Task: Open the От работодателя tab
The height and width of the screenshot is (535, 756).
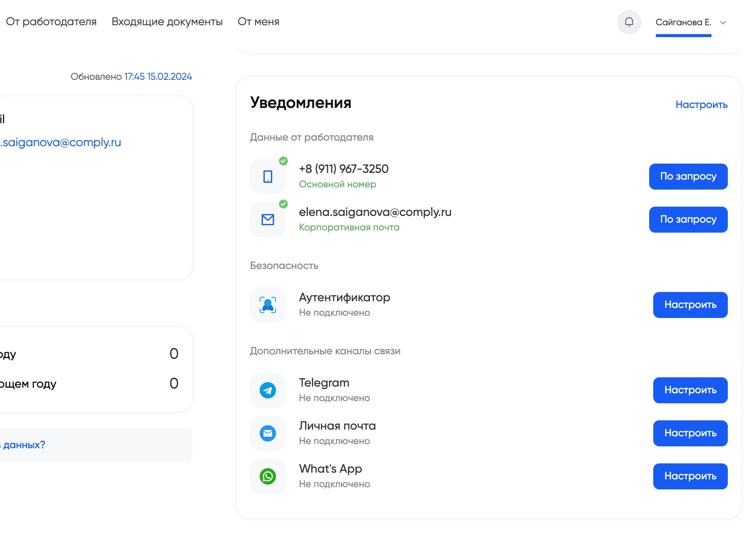Action: click(x=51, y=22)
